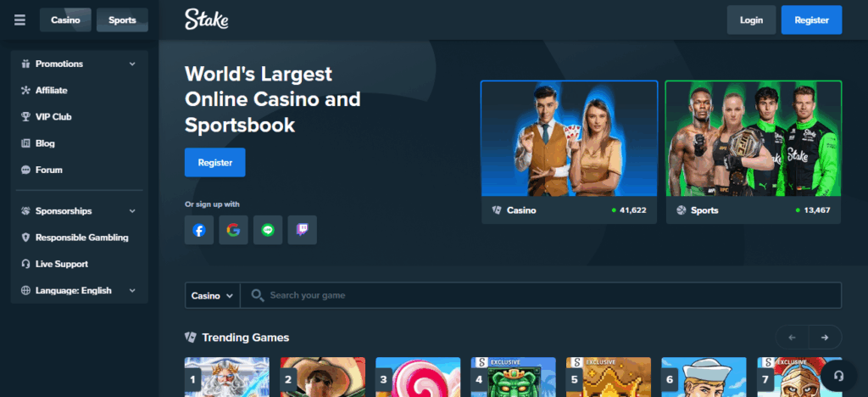Click Trending Games next arrow
This screenshot has width=868, height=397.
[825, 338]
